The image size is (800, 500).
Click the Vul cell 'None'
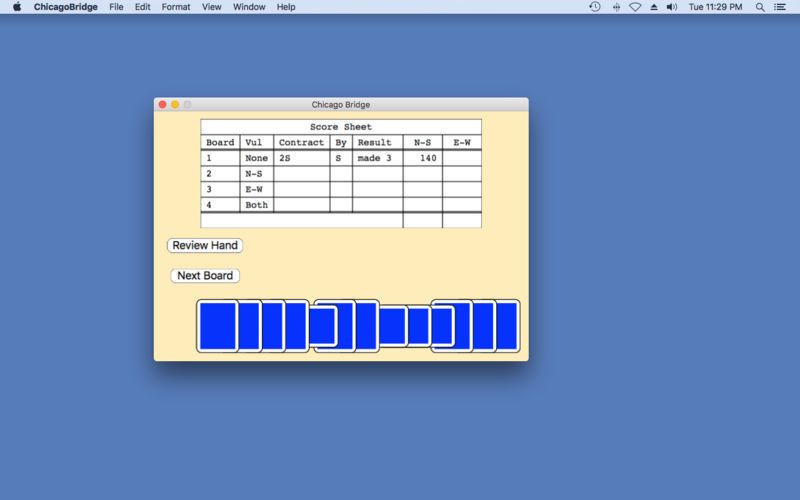pos(257,158)
